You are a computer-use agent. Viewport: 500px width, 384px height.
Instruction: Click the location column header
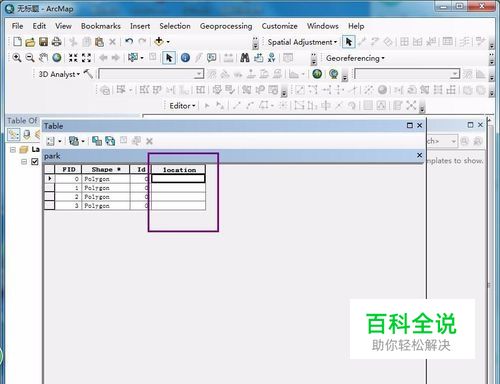[179, 170]
